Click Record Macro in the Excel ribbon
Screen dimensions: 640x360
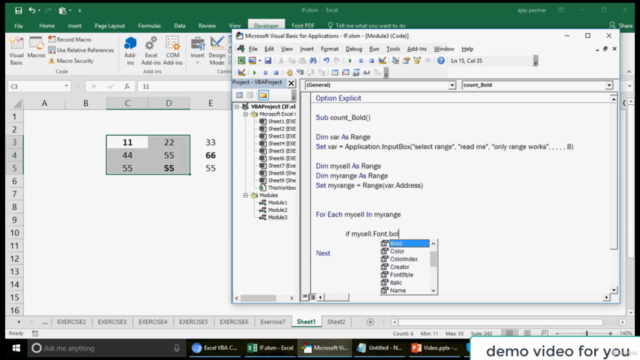tap(70, 40)
